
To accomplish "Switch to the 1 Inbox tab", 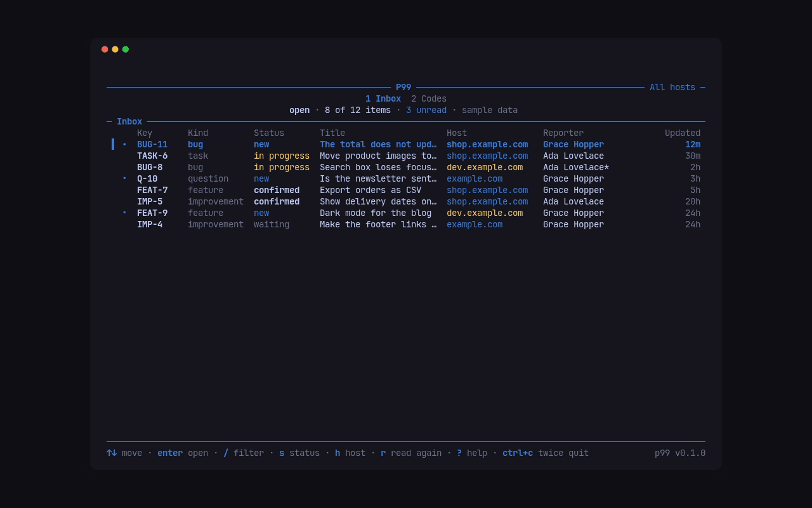I will pyautogui.click(x=383, y=98).
